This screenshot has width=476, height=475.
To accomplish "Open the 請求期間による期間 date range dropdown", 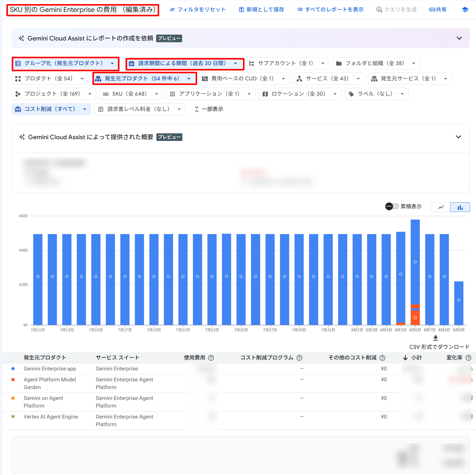I will click(185, 63).
